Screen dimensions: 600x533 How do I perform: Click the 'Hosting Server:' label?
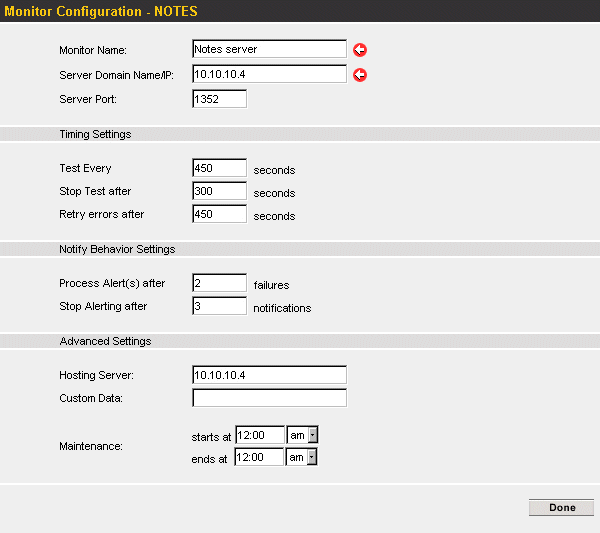96,375
